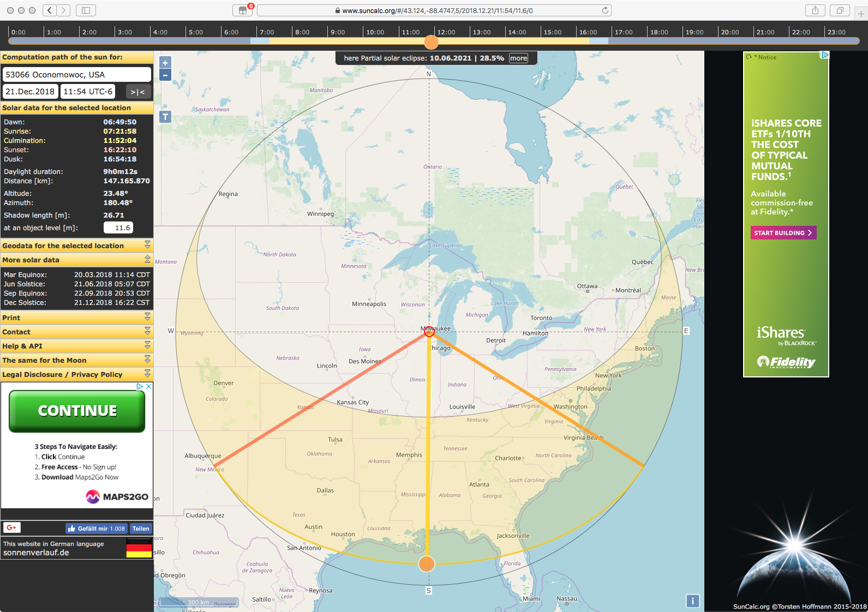The image size is (868, 612).
Task: Open 'more' eclipse details
Action: tap(518, 58)
